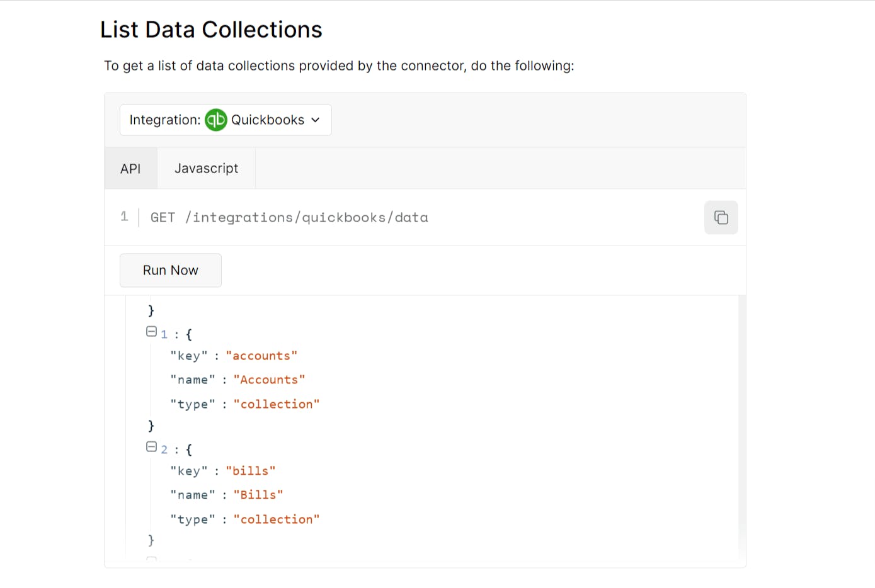The image size is (875, 588).
Task: Select the "bills" key value
Action: (251, 472)
